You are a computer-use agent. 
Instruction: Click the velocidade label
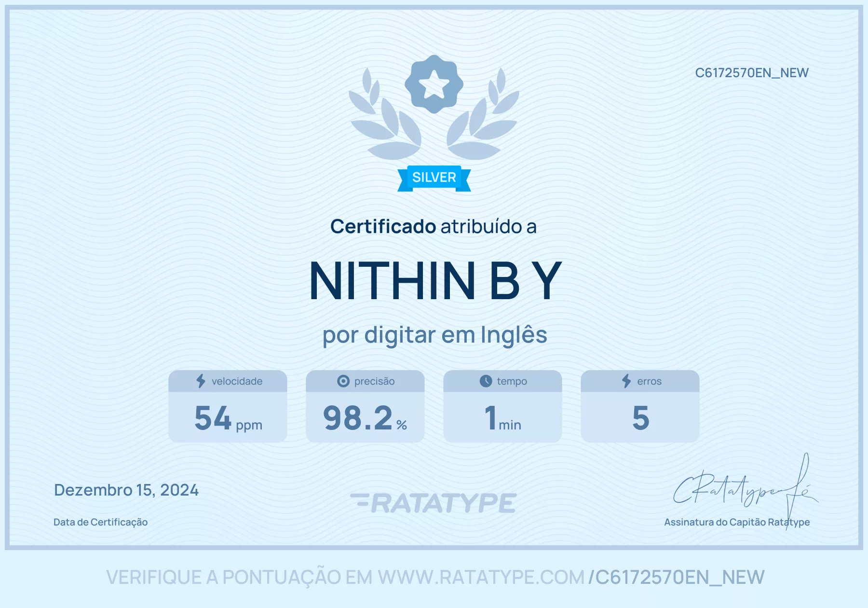[x=237, y=381]
